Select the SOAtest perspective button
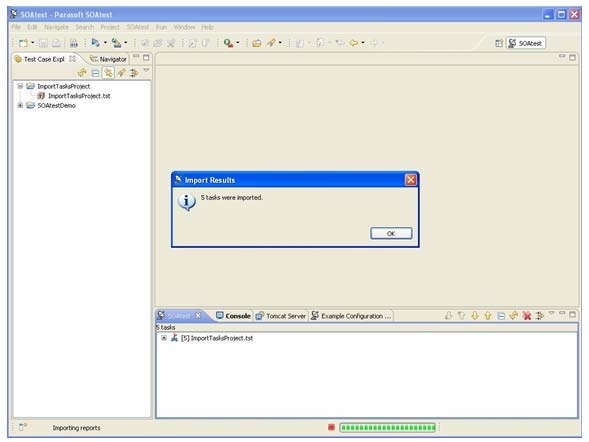 click(526, 43)
